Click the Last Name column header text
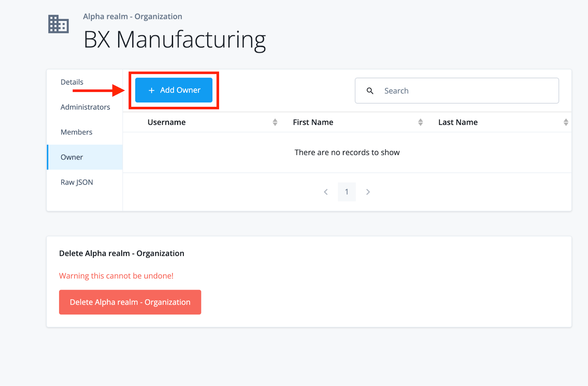Image resolution: width=588 pixels, height=386 pixels. (458, 122)
